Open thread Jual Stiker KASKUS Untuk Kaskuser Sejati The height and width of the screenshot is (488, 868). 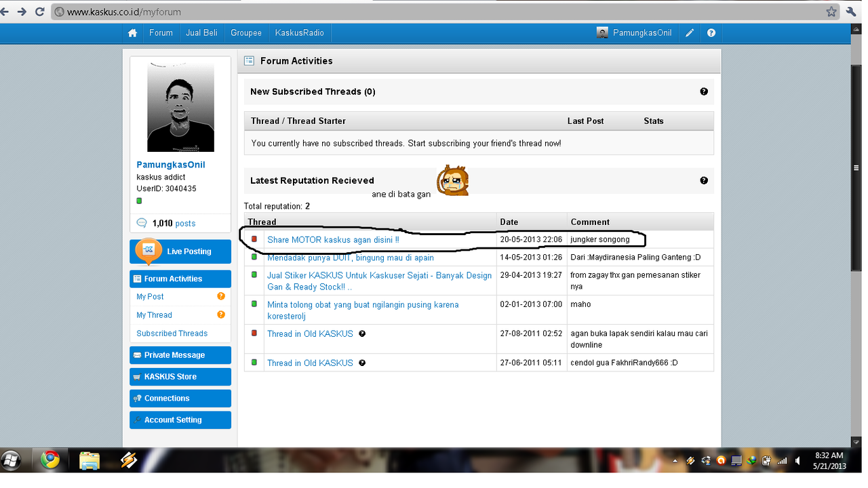(x=379, y=281)
